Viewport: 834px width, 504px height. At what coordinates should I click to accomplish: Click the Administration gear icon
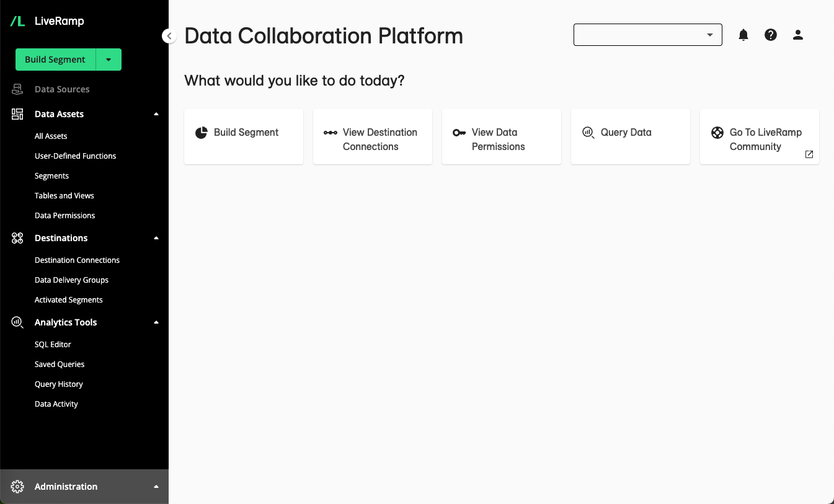pyautogui.click(x=17, y=487)
